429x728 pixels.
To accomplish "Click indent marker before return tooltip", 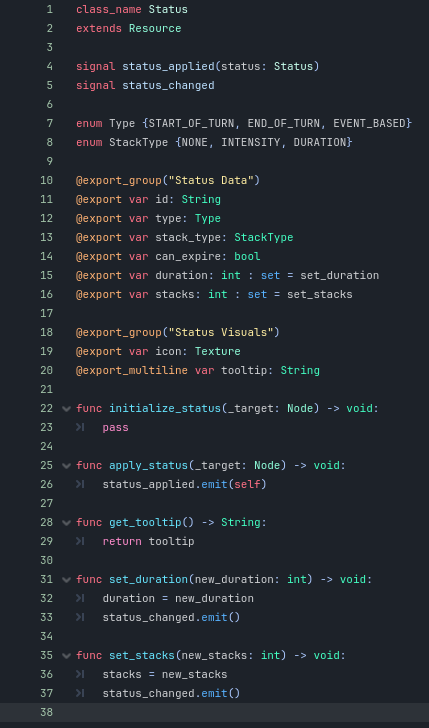I will point(80,541).
